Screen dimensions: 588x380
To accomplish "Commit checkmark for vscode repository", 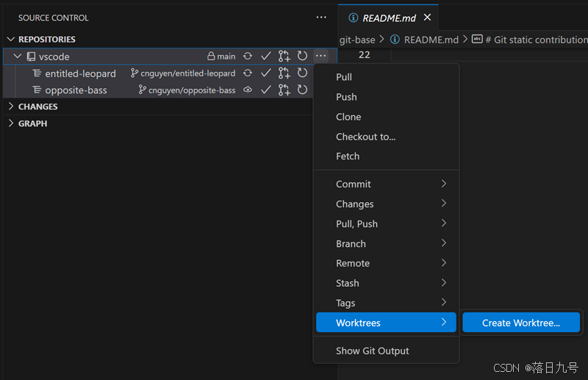I will click(x=266, y=57).
